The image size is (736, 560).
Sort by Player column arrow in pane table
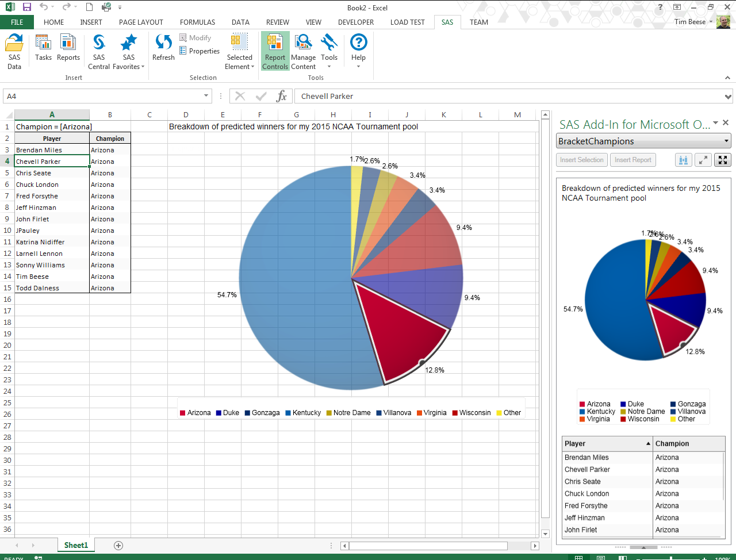coord(648,443)
